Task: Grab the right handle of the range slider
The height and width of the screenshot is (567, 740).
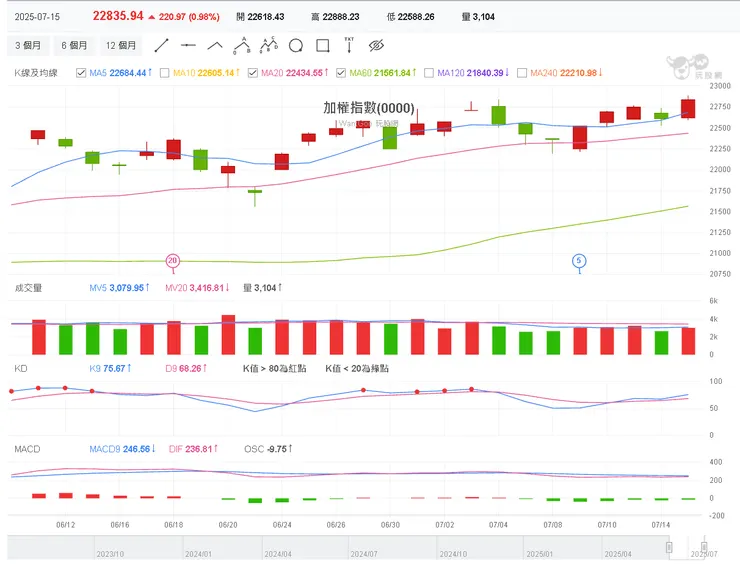Action: tap(704, 547)
